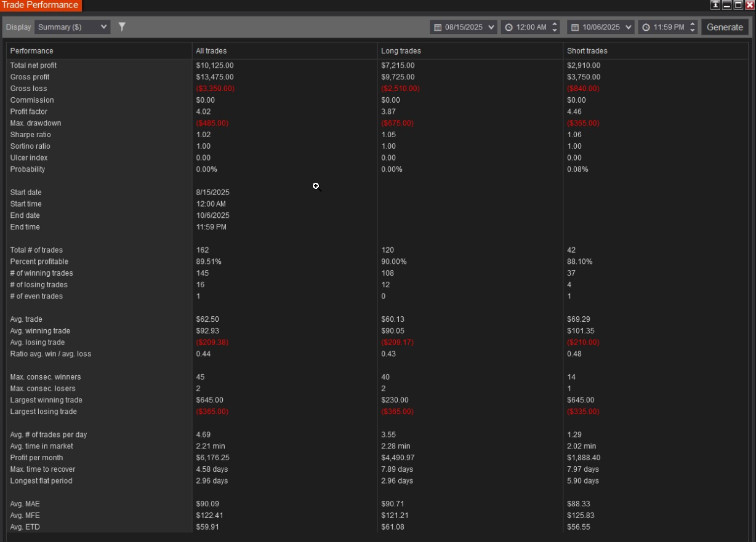Select the Trade Performance title tab
This screenshot has width=756, height=542.
click(41, 6)
